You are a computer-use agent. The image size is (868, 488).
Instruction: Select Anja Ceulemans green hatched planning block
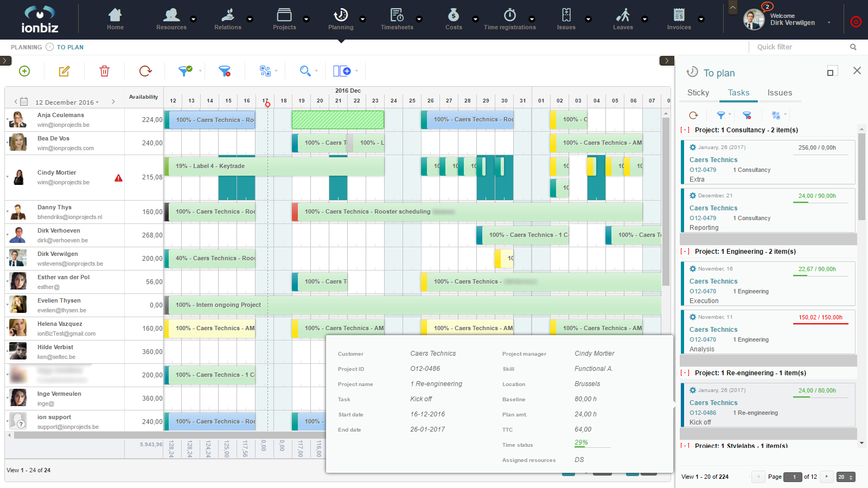(x=337, y=120)
